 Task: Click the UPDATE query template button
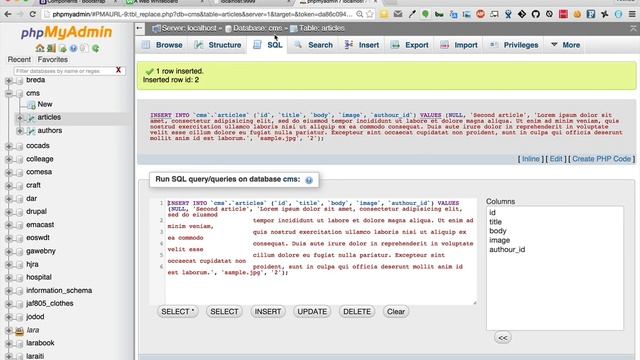(312, 311)
